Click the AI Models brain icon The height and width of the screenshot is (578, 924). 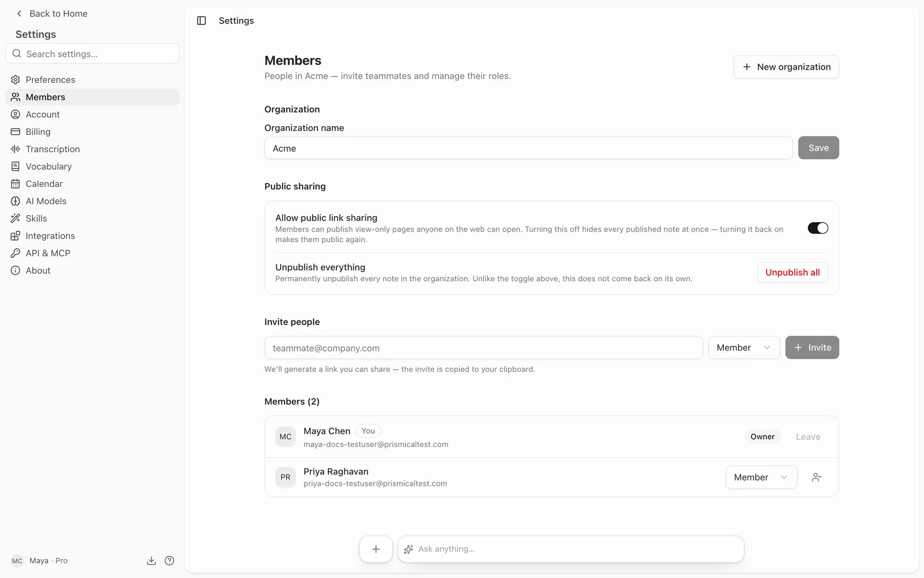[x=15, y=201]
